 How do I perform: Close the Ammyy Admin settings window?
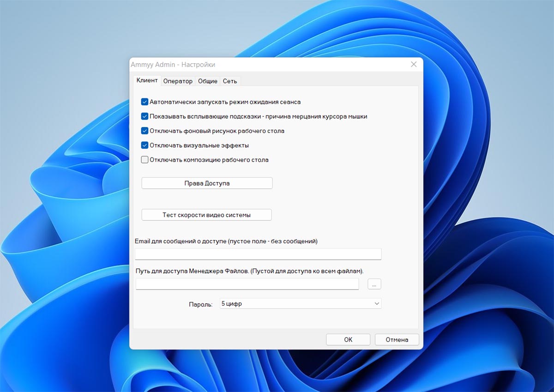click(x=414, y=65)
